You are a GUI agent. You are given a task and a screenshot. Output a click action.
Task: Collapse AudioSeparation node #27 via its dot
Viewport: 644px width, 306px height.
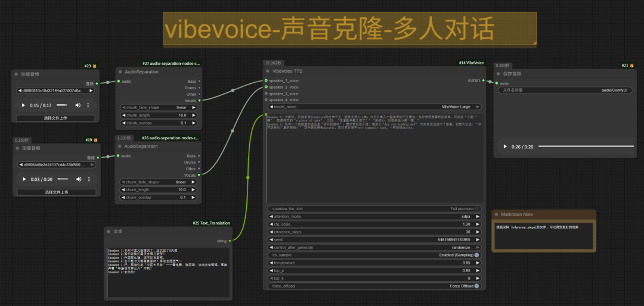click(x=120, y=72)
